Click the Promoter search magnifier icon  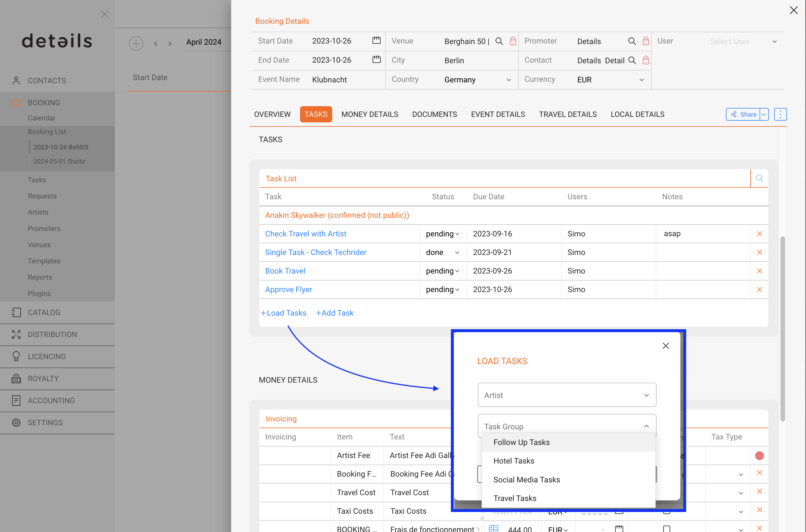(x=632, y=41)
